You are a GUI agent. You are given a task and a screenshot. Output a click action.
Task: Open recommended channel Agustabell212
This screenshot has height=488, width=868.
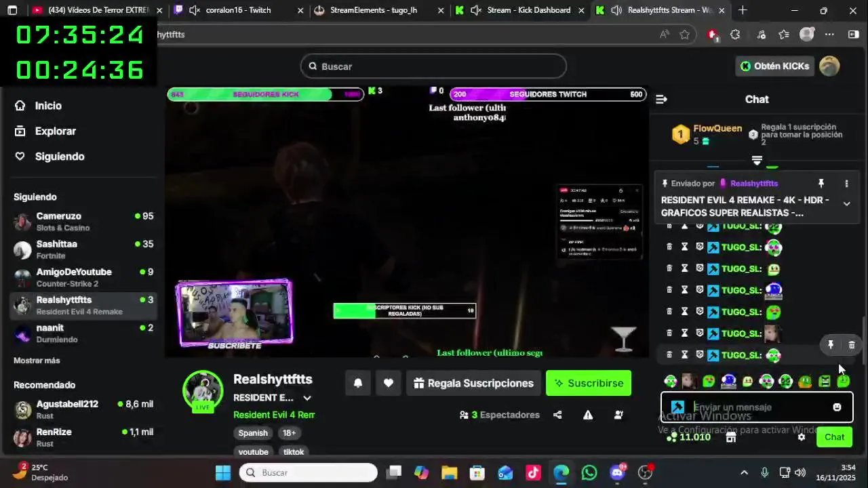pos(85,409)
